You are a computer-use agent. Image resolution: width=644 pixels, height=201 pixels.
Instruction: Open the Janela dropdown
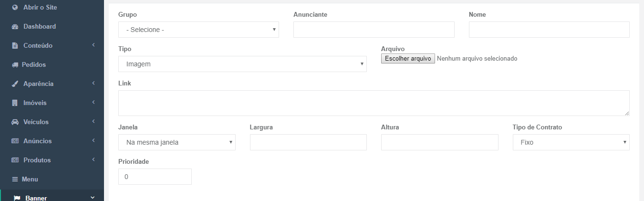point(177,142)
